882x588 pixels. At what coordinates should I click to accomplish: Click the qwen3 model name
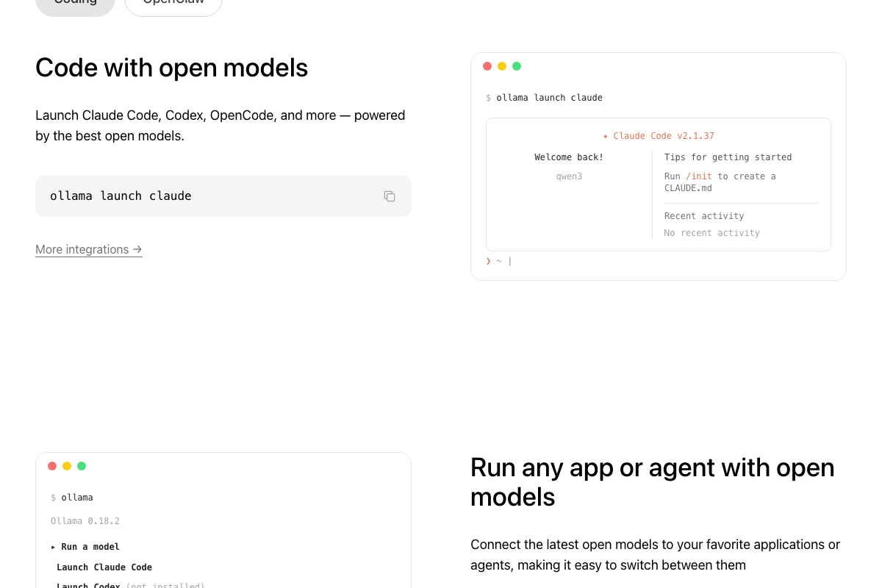click(x=569, y=176)
